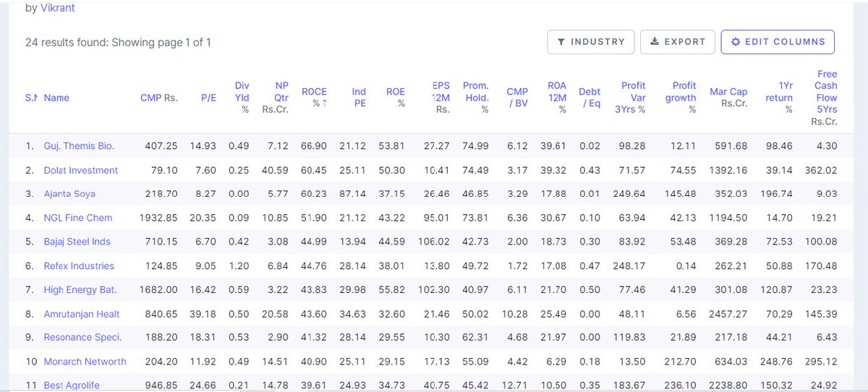Viewport: 868px width, 392px height.
Task: Click NGL Fine Chem Prom. Hold. 73.81
Action: pyautogui.click(x=476, y=218)
